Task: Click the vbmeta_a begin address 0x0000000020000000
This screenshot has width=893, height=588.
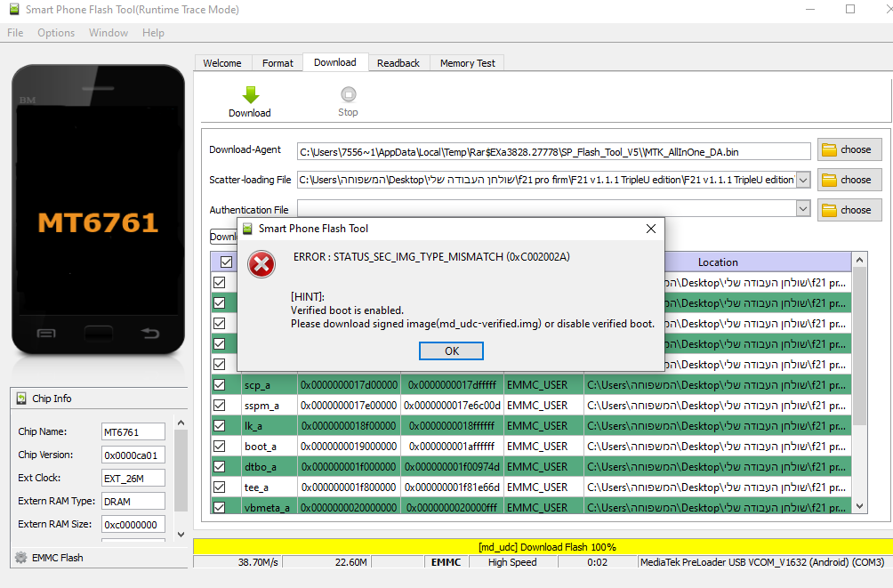Action: coord(349,507)
